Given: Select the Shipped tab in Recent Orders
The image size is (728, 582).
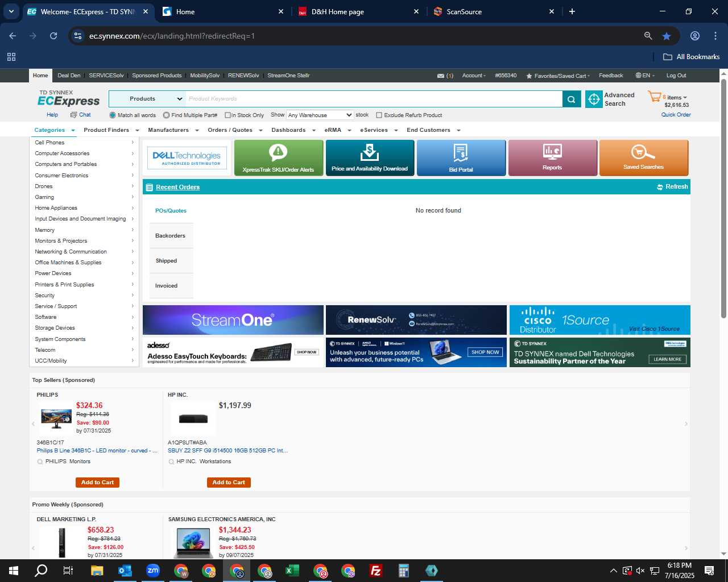Looking at the screenshot, I should point(171,261).
